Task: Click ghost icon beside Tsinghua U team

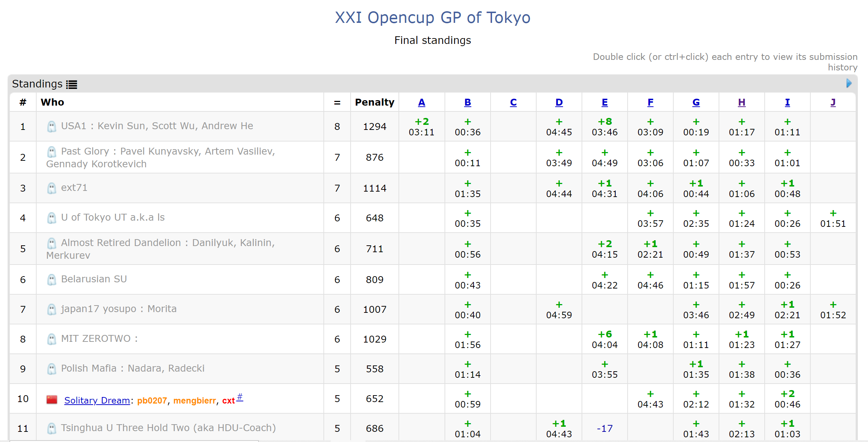Action: 52,428
